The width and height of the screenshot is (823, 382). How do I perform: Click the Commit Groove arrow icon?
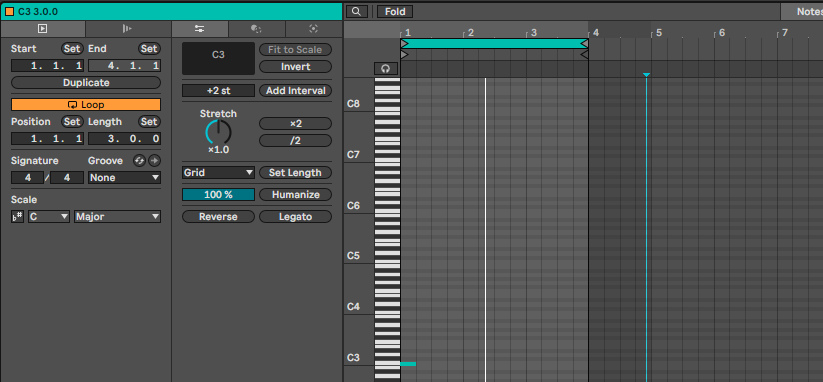(x=154, y=161)
